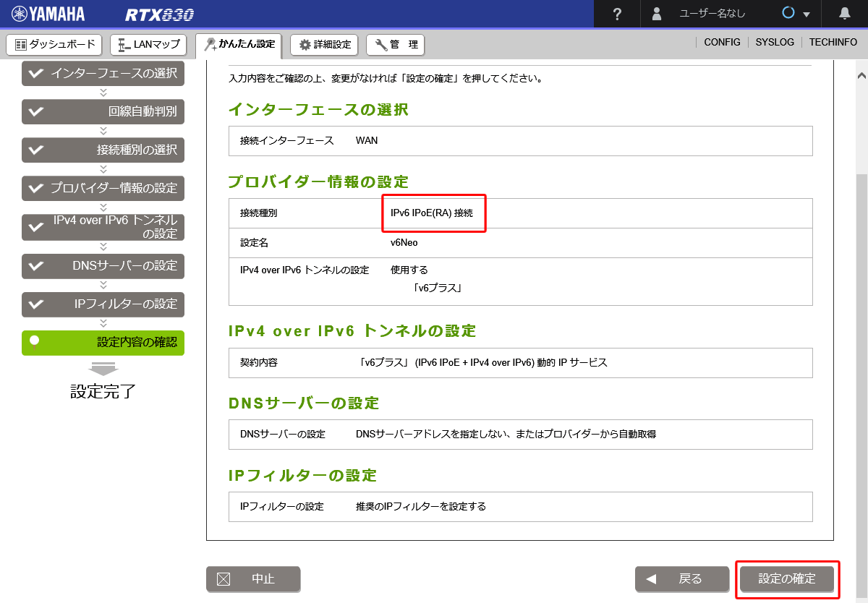Click the wrench icon on 管理
The image size is (868, 603).
381,45
